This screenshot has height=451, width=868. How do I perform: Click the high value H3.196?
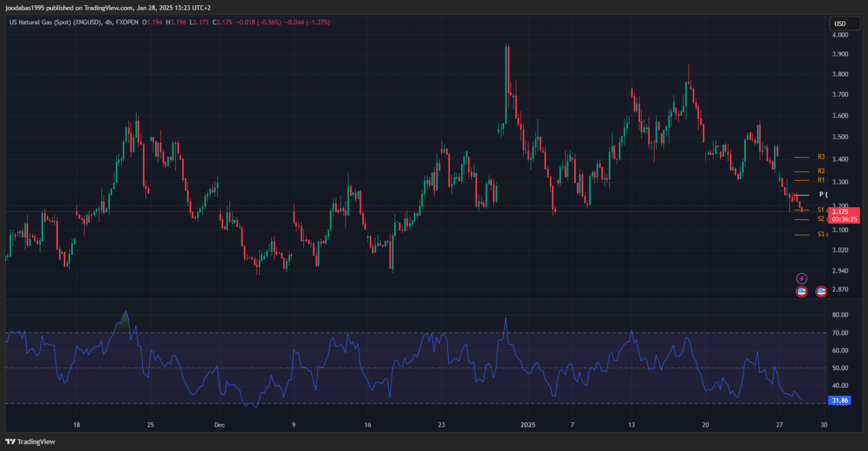(x=176, y=22)
